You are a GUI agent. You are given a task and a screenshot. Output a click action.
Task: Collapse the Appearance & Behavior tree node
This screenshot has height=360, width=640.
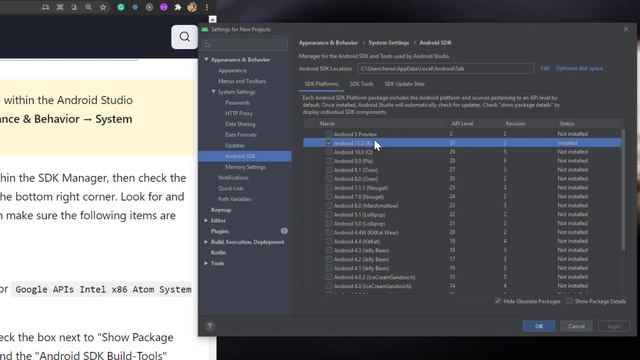206,60
